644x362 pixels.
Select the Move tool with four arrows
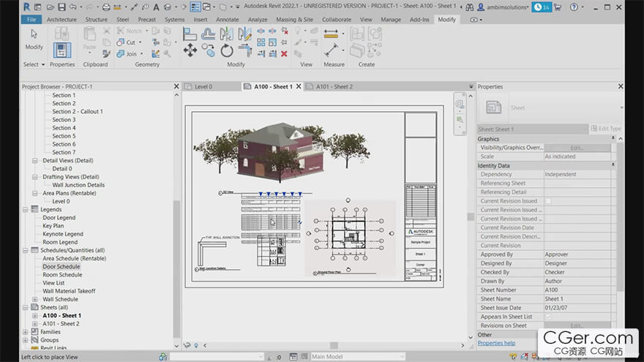tap(190, 50)
